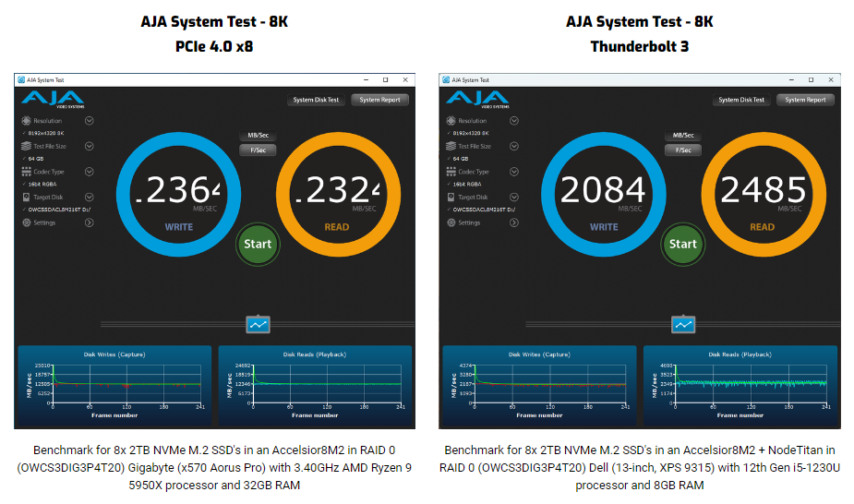854x504 pixels.
Task: Click the 2084 WRITE gauge, Thunderbolt window
Action: coord(604,194)
